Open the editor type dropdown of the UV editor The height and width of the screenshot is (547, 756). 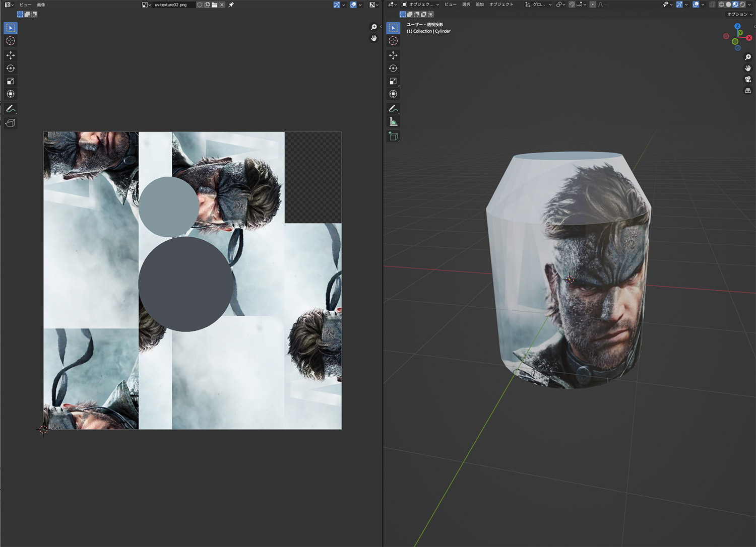[8, 5]
